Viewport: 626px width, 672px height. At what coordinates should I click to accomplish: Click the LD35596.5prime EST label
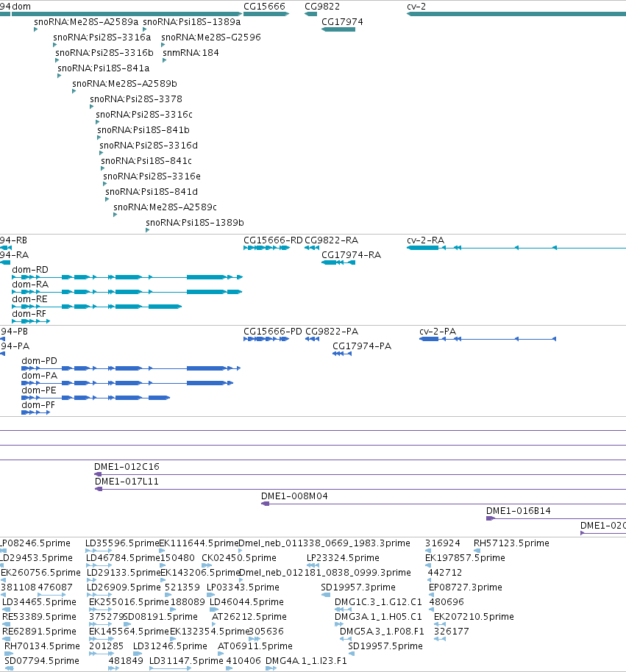point(122,543)
